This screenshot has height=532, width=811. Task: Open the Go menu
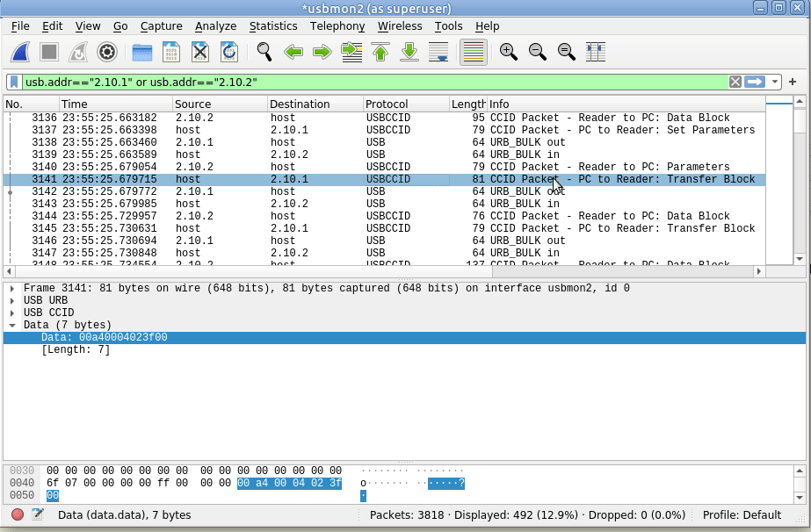pyautogui.click(x=120, y=25)
